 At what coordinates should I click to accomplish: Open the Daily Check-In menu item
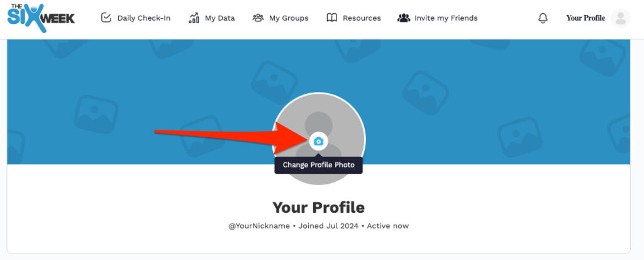tap(144, 18)
